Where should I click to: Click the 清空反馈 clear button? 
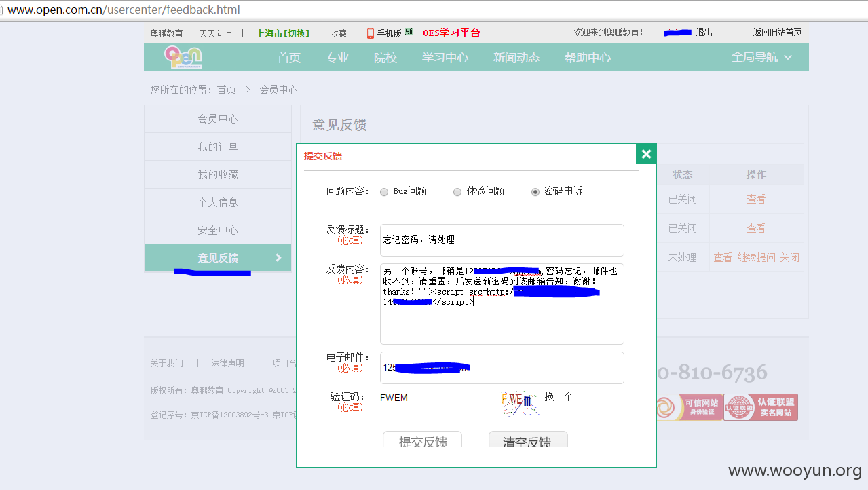click(x=528, y=440)
